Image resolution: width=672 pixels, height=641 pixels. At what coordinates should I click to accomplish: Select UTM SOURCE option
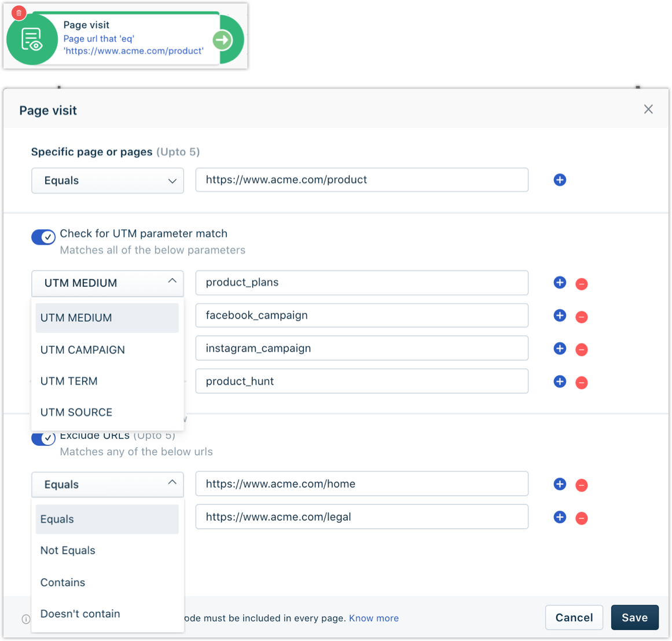(107, 412)
